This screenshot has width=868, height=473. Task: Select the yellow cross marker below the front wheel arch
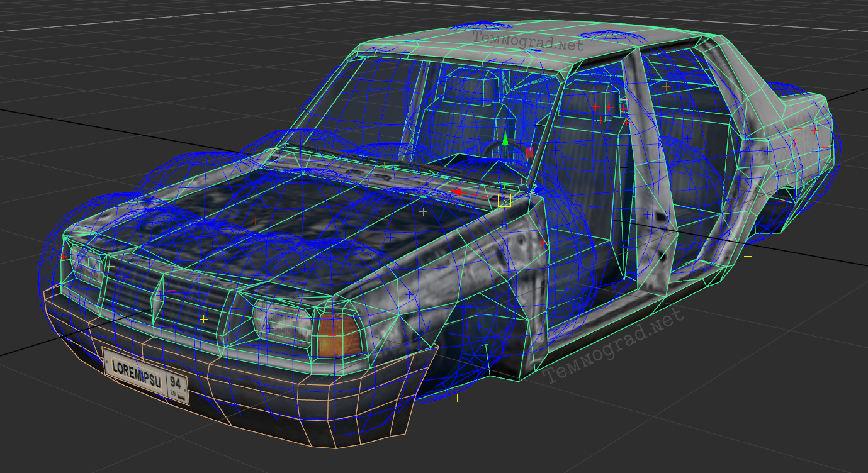(x=457, y=398)
